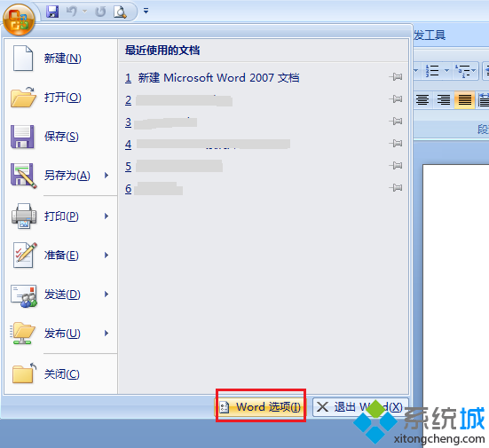Pin recent document 4 to the list
Viewport: 489px width, 448px height.
coord(396,144)
